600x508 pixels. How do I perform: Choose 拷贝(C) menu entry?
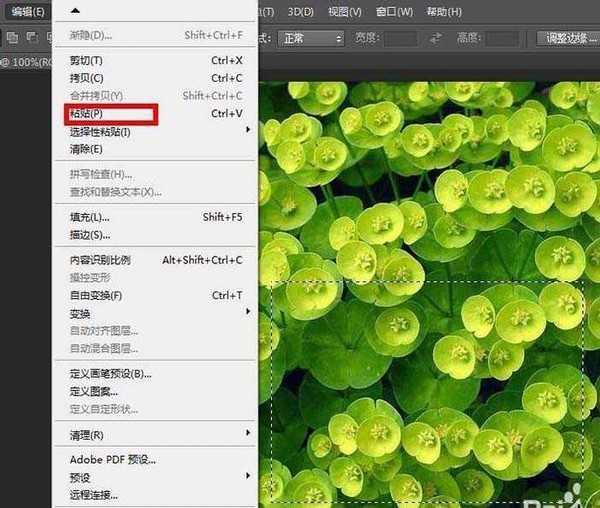click(x=86, y=78)
